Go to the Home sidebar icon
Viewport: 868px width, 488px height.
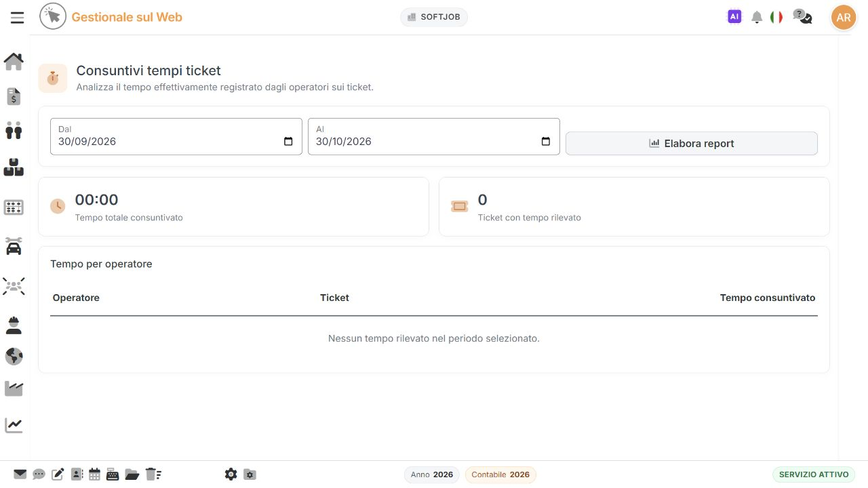click(14, 61)
